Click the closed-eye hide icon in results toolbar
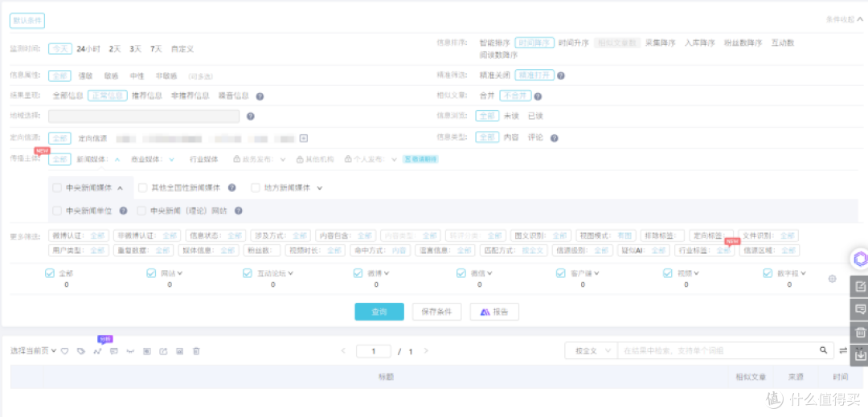 131,350
